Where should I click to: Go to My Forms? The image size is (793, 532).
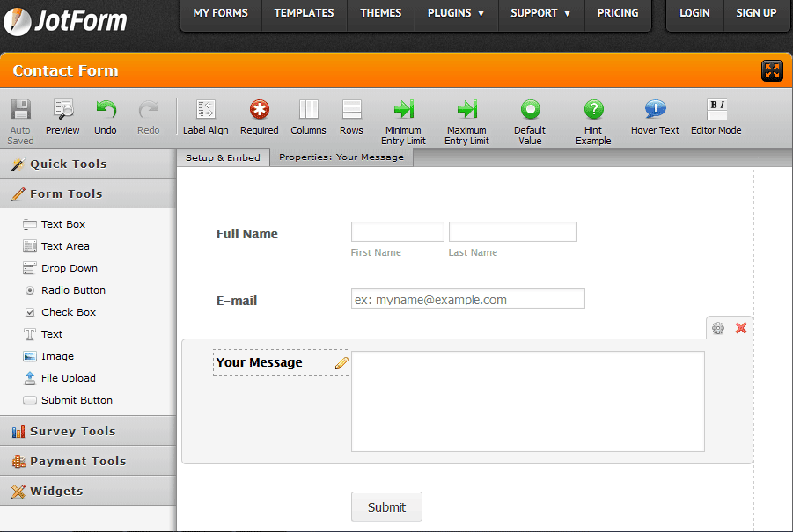pos(221,14)
